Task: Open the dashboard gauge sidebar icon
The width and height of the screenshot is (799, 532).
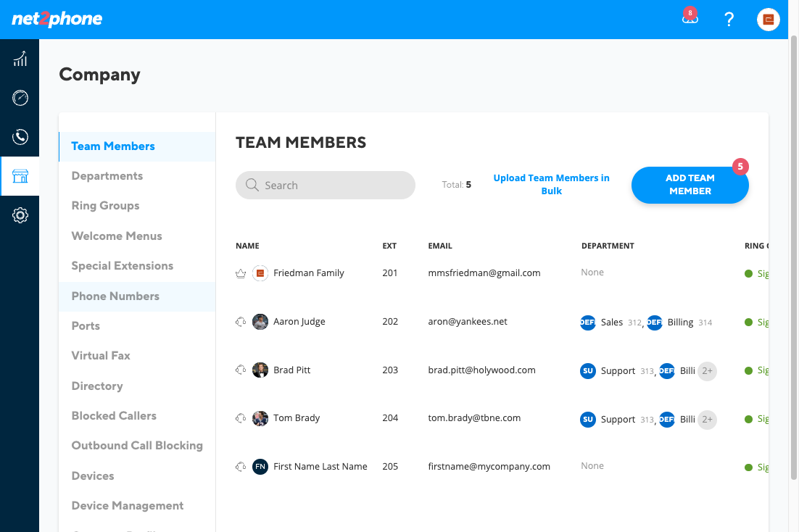Action: tap(20, 98)
